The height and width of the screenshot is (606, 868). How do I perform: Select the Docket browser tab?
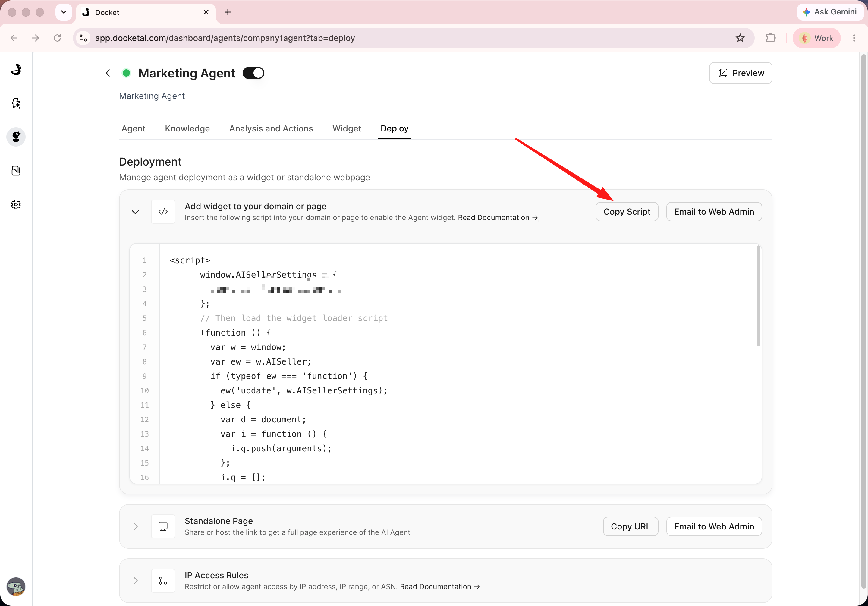coord(146,12)
